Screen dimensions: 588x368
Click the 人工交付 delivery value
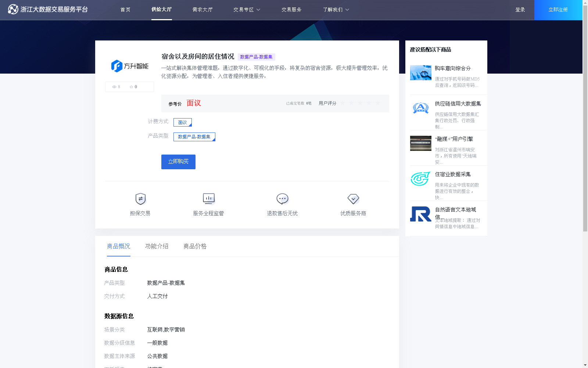click(157, 296)
